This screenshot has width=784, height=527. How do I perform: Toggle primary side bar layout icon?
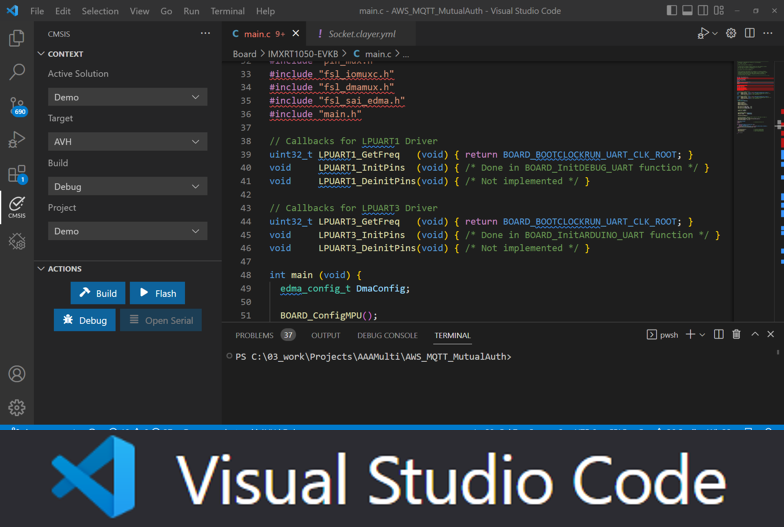[672, 10]
